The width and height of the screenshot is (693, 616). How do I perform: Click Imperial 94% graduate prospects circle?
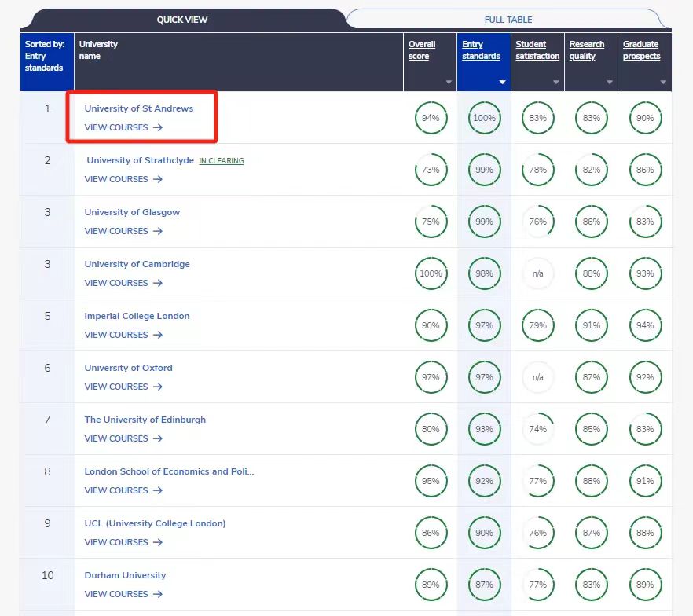(x=645, y=325)
